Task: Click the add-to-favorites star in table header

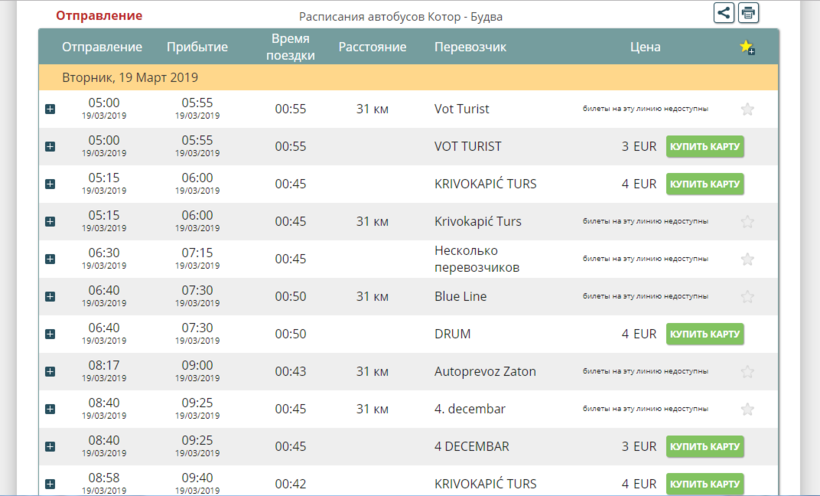Action: click(x=746, y=47)
